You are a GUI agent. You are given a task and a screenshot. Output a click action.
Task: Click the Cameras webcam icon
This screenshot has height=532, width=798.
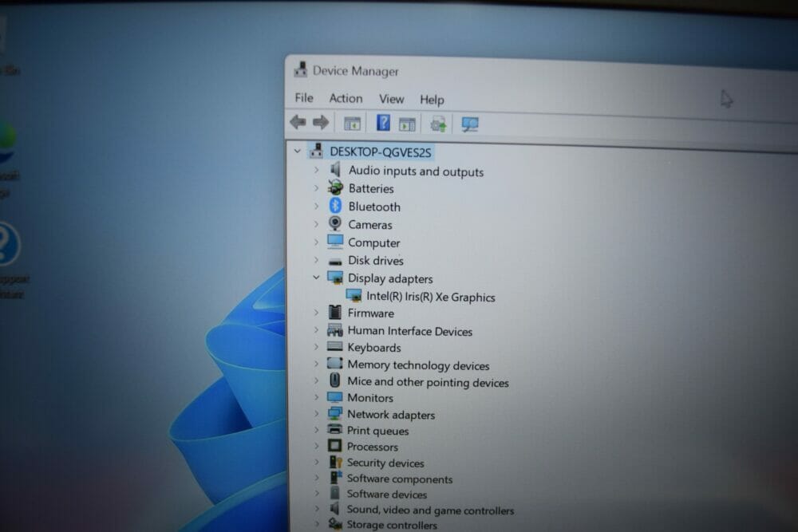click(x=335, y=223)
